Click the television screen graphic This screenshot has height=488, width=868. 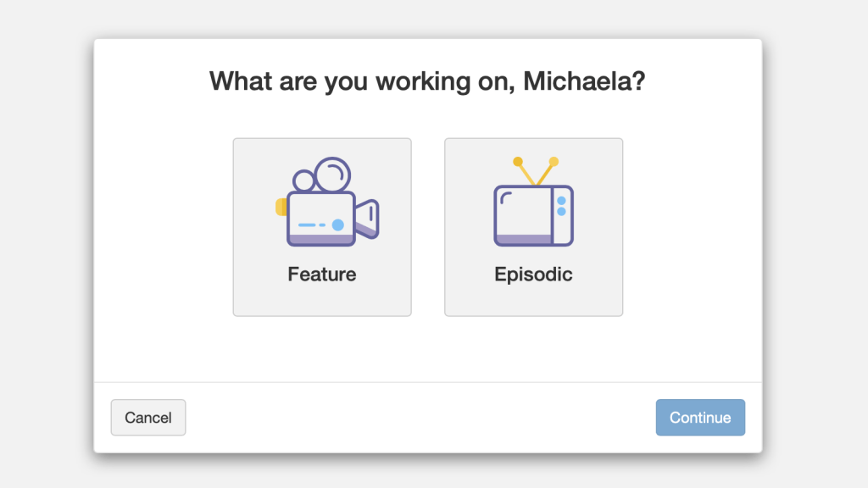pyautogui.click(x=523, y=210)
